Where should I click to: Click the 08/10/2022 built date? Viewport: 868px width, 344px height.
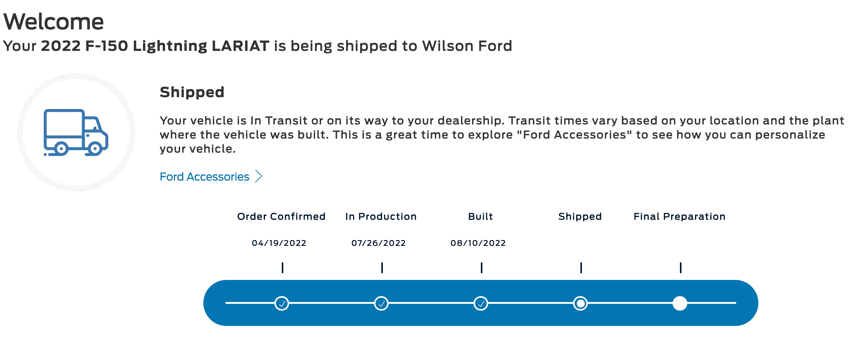coord(478,243)
